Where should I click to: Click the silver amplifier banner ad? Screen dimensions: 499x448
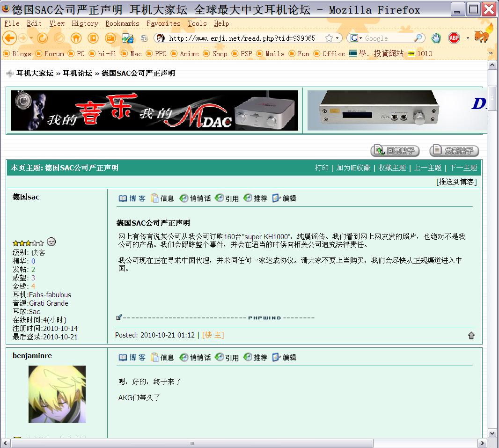[x=397, y=110]
